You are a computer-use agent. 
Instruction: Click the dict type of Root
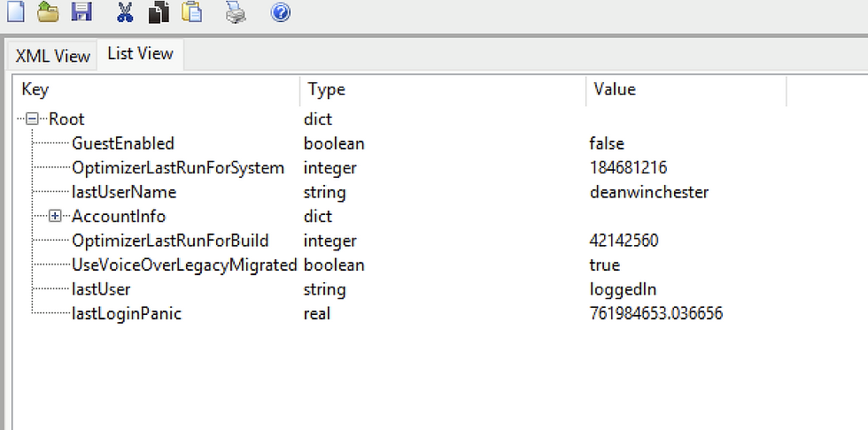click(x=318, y=119)
